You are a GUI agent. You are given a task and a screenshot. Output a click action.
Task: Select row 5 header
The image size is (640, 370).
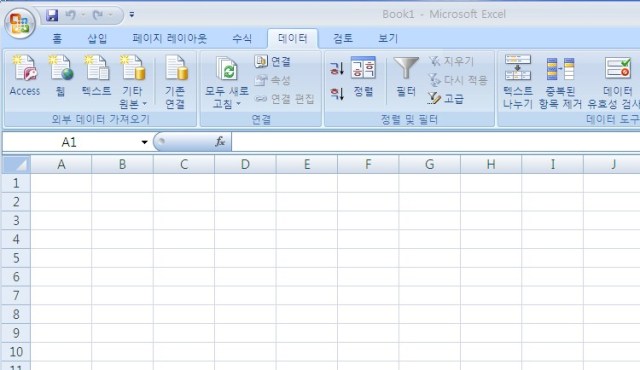[x=16, y=258]
